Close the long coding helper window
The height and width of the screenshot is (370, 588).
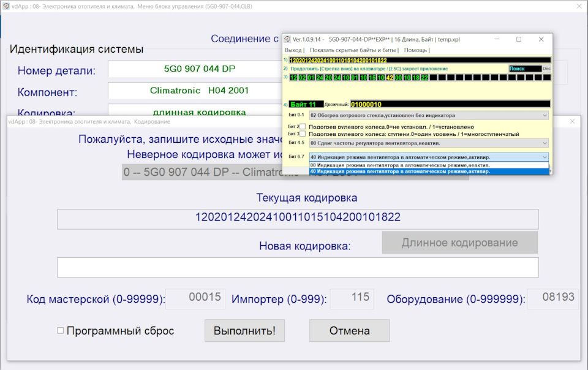(x=541, y=39)
